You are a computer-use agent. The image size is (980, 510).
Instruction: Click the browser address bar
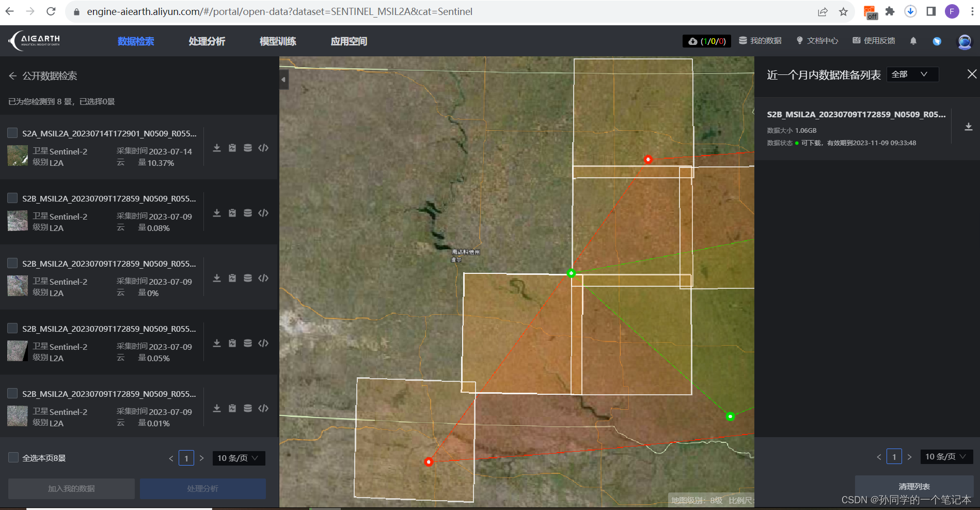click(x=444, y=11)
